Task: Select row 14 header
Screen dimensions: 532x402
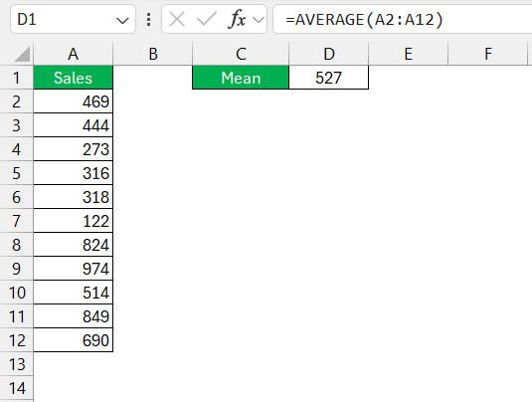Action: [x=16, y=388]
